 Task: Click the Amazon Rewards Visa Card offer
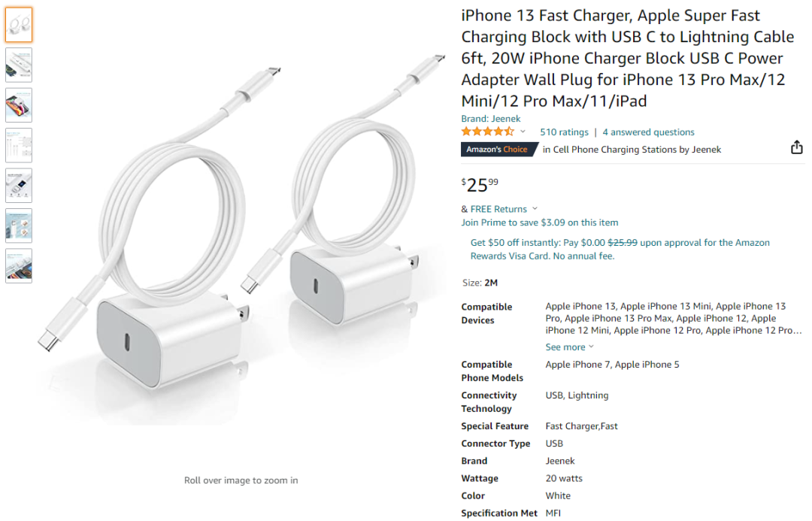point(620,249)
